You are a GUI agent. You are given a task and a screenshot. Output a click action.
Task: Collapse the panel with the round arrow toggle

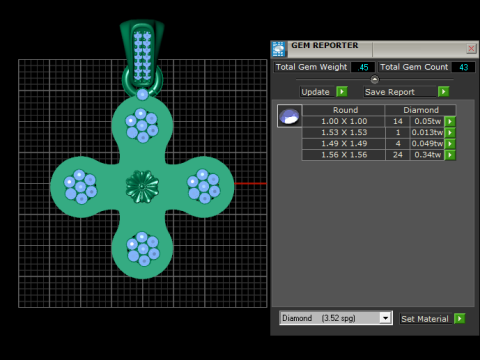click(375, 79)
